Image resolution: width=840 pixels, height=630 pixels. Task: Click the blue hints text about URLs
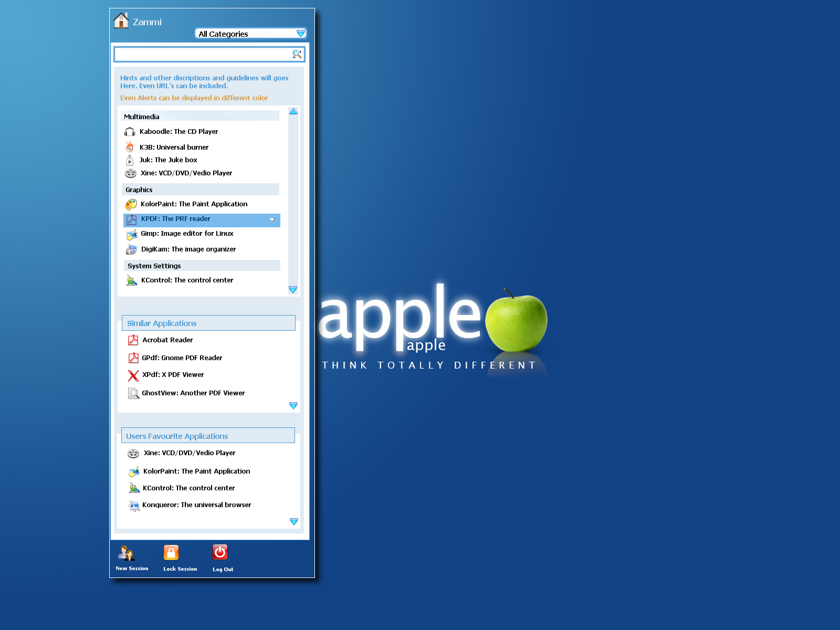(204, 82)
